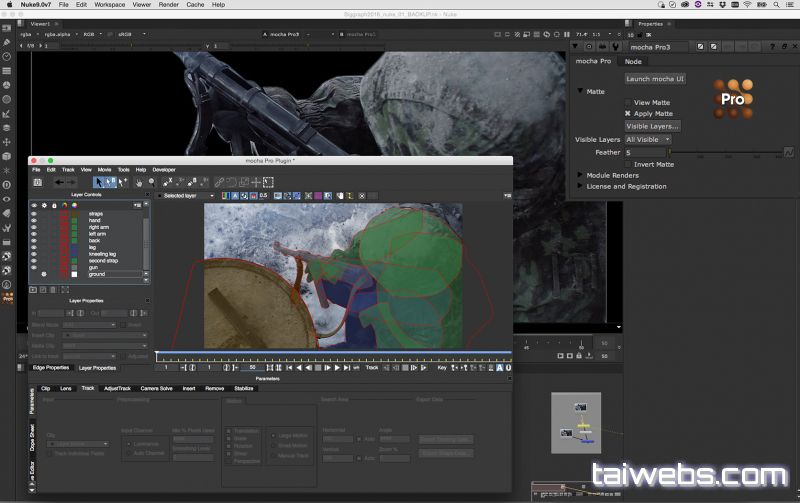
Task: Click the Feather animation curve icon
Action: pos(788,152)
